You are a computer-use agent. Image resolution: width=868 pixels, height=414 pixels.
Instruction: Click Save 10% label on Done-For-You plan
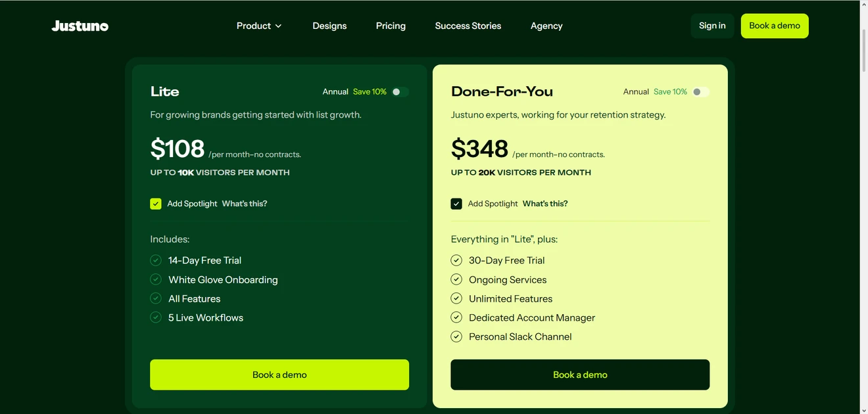[x=670, y=92]
